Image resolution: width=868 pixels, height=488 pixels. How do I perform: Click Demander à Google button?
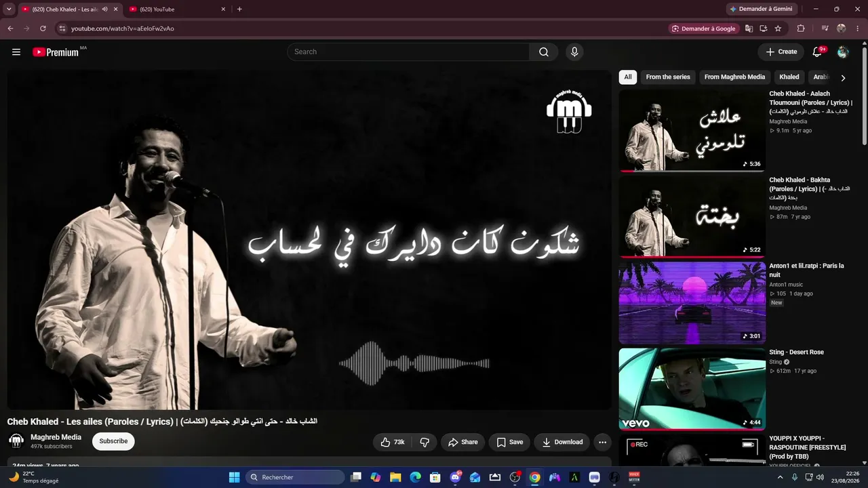(703, 28)
